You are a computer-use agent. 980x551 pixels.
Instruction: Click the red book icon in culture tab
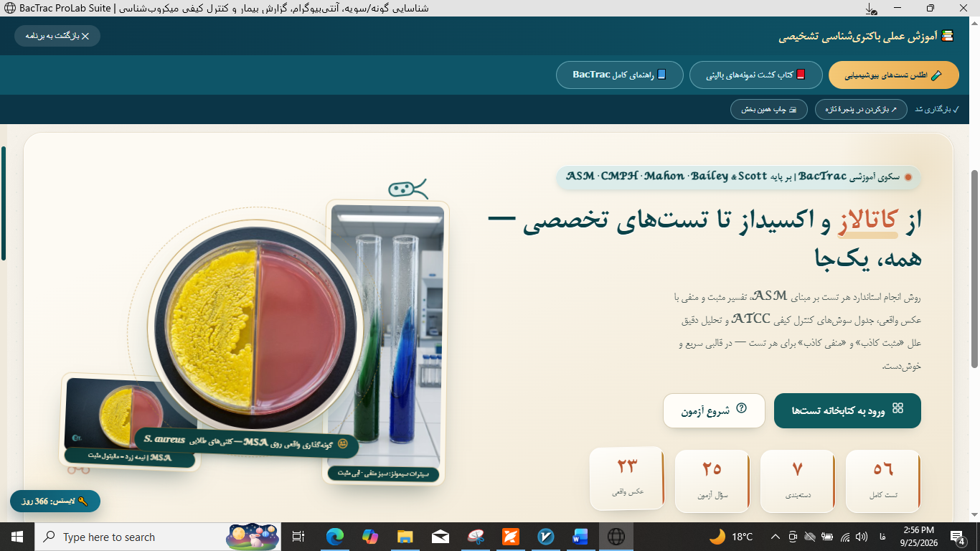point(801,75)
